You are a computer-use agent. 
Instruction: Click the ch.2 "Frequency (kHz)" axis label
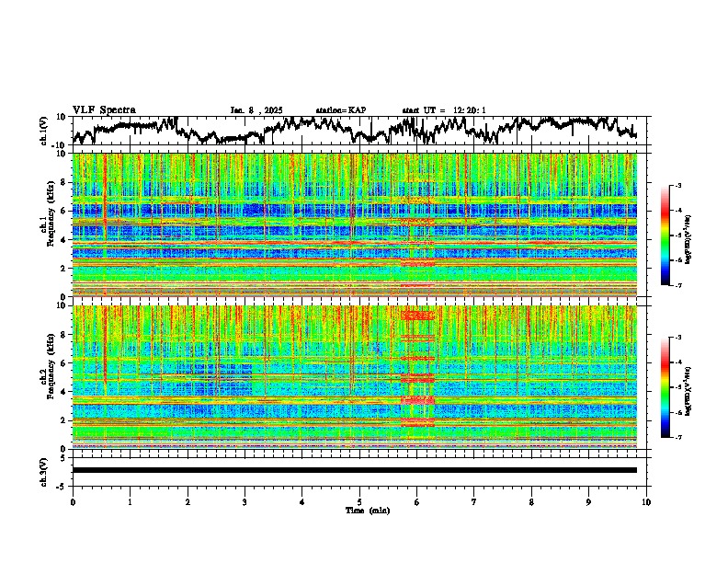pyautogui.click(x=51, y=365)
